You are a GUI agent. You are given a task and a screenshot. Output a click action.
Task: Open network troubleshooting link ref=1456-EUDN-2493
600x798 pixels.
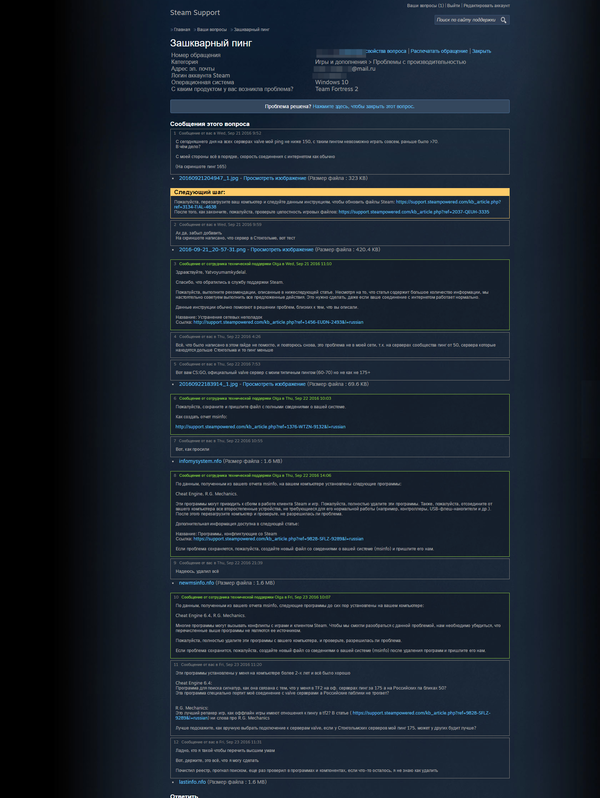tap(278, 322)
